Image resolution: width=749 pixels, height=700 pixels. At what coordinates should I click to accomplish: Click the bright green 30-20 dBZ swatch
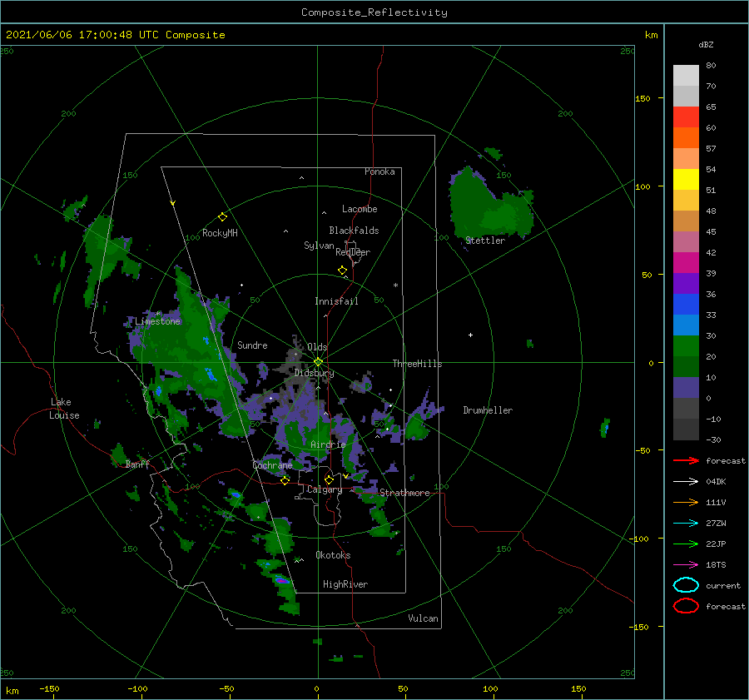[x=686, y=346]
